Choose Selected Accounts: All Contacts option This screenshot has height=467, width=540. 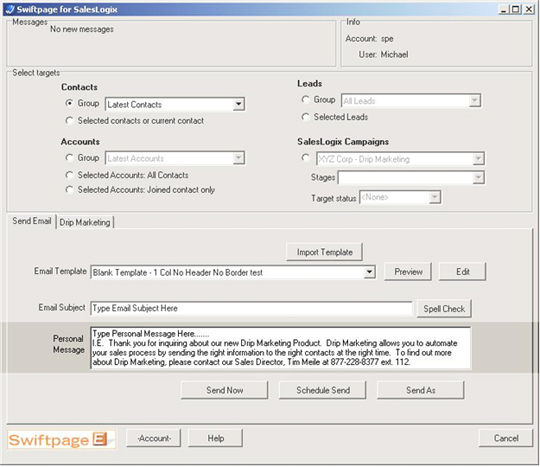(69, 175)
